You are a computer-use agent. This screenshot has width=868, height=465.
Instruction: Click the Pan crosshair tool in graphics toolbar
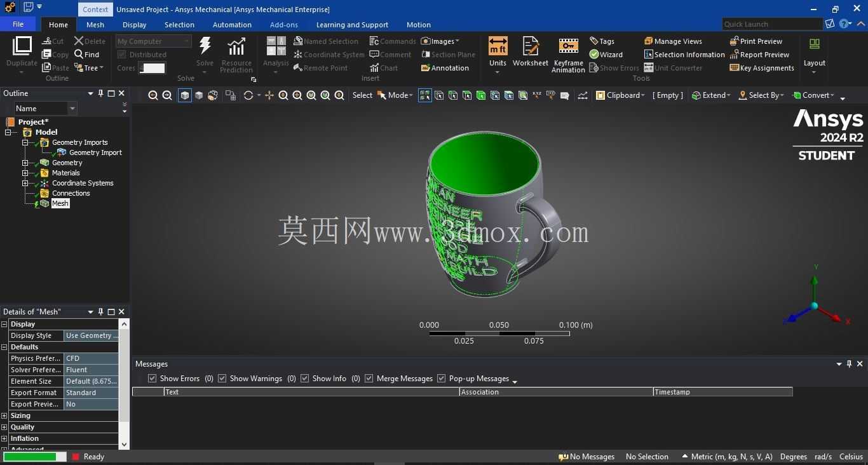click(269, 95)
